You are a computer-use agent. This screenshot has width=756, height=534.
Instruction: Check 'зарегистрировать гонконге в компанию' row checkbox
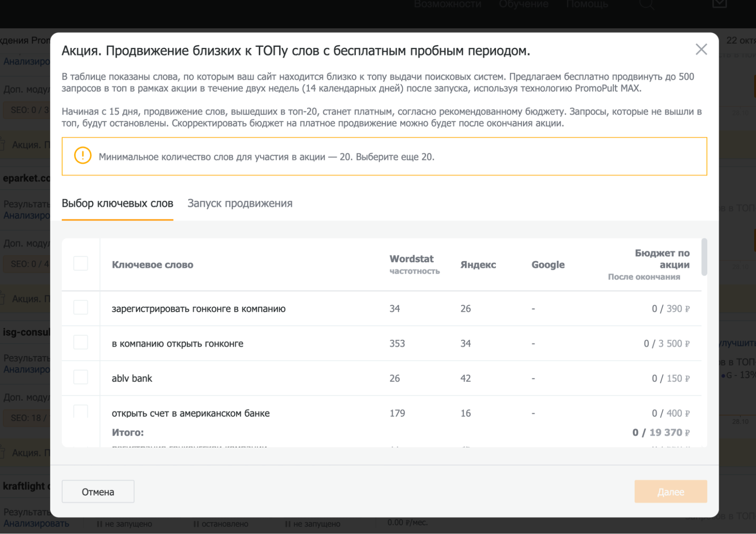pos(81,308)
